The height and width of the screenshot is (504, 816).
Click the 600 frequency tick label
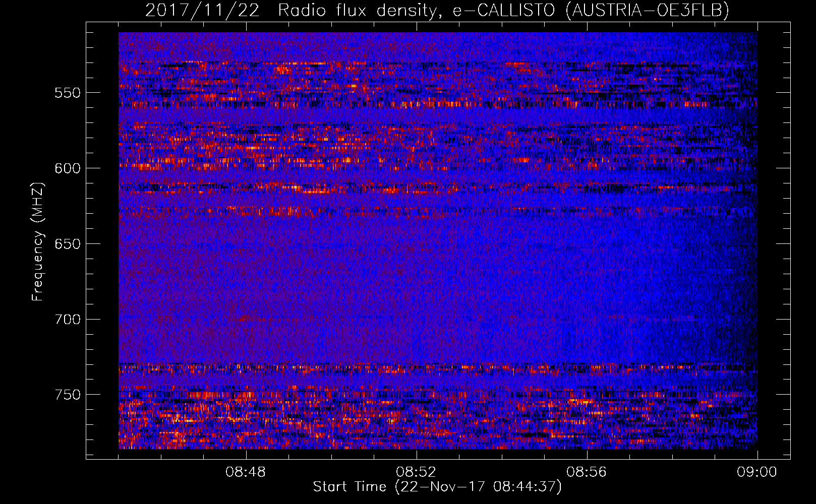68,168
